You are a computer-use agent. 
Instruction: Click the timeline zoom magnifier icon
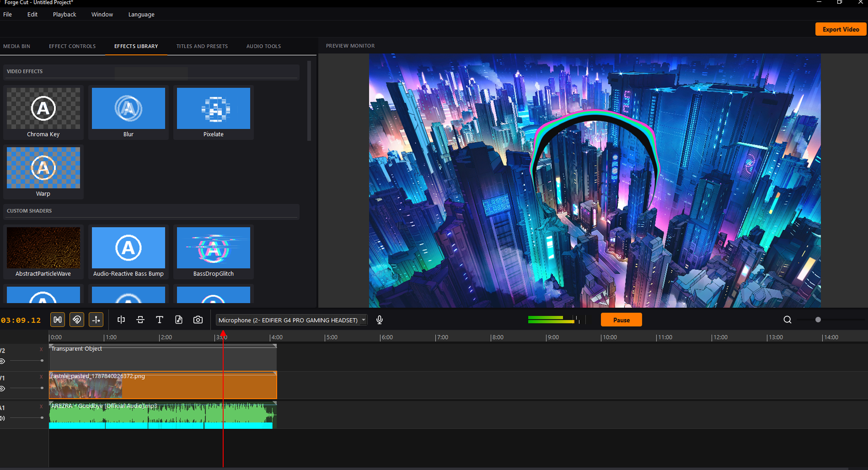(788, 320)
